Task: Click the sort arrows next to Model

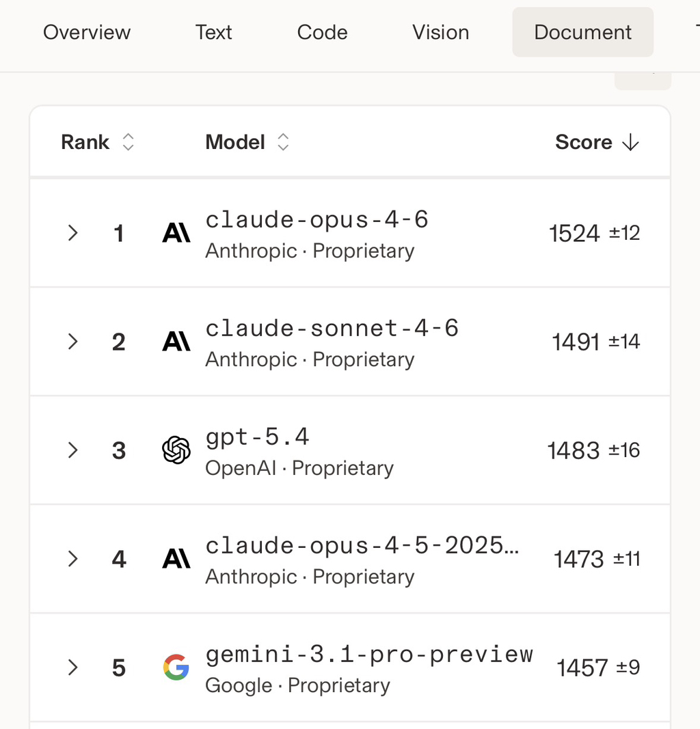Action: pos(283,142)
